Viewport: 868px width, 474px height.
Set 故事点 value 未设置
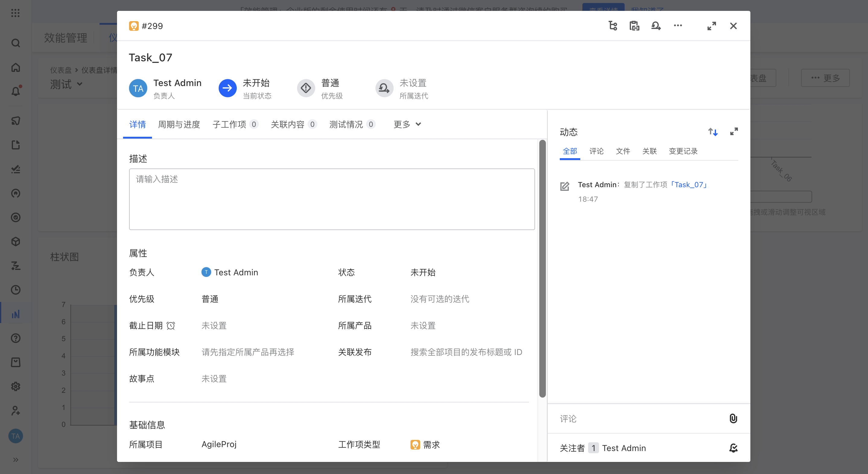pyautogui.click(x=214, y=379)
